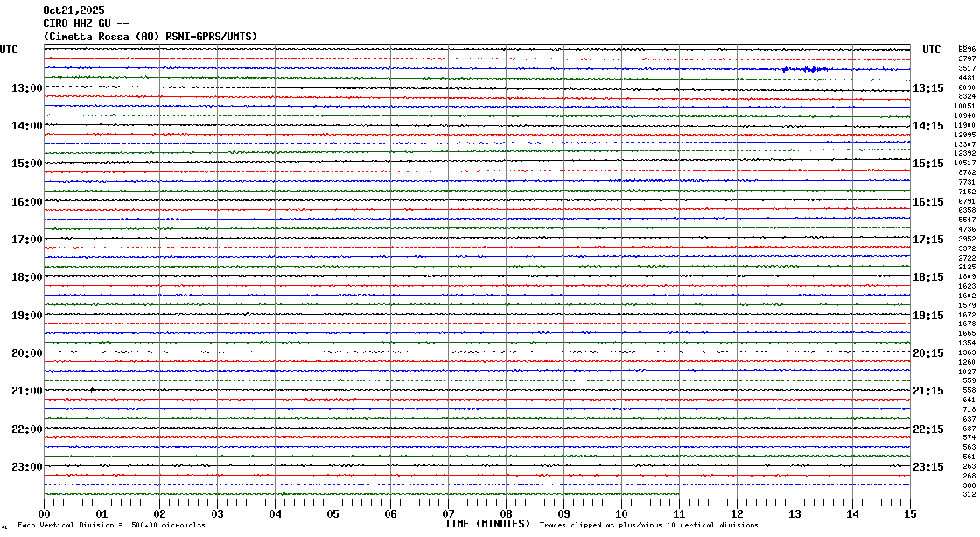The width and height of the screenshot is (980, 537).
Task: Click the amplitude value 1579
Action: click(967, 306)
